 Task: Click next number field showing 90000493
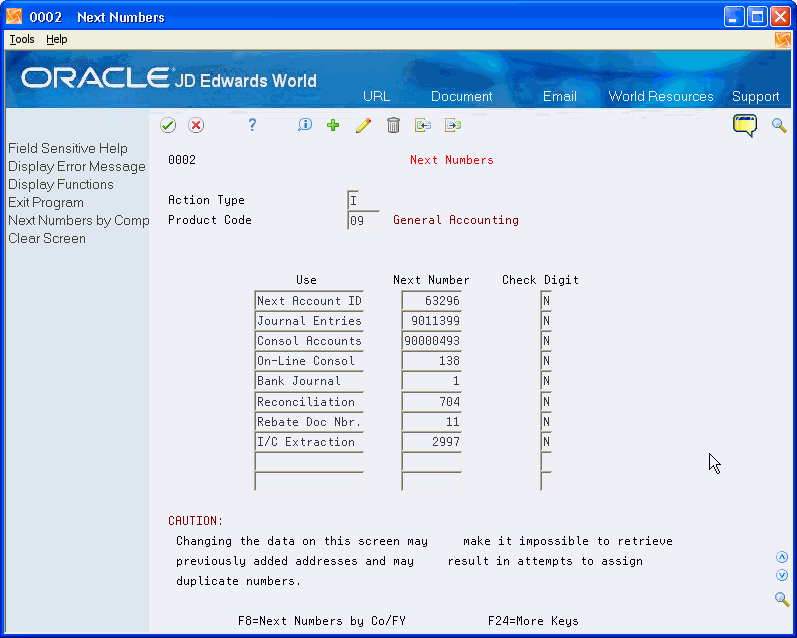tap(432, 341)
